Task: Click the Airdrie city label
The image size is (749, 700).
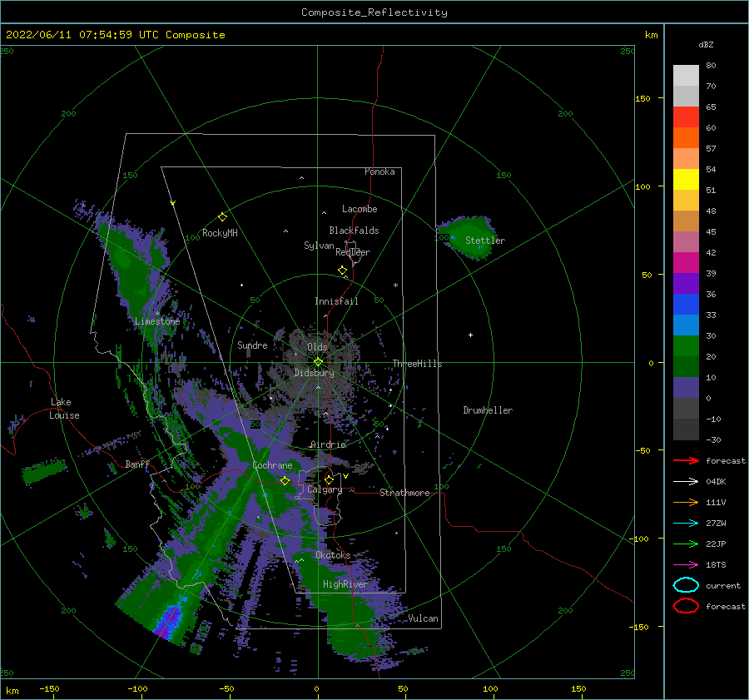Action: 328,444
